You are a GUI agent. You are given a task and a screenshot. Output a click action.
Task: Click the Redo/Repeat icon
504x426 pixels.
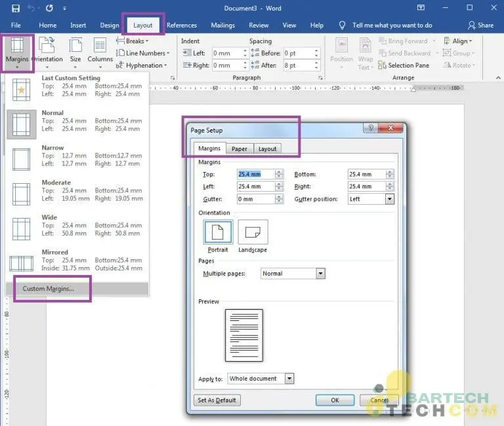tap(49, 8)
